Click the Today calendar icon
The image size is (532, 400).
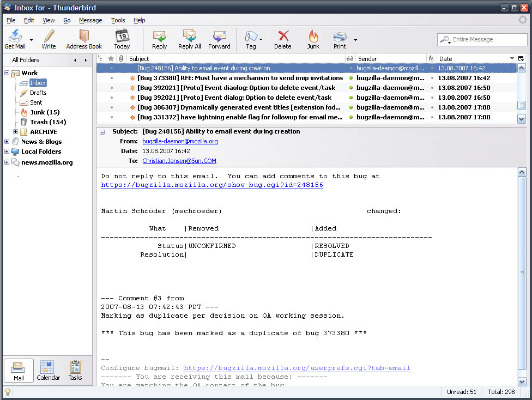pos(122,39)
